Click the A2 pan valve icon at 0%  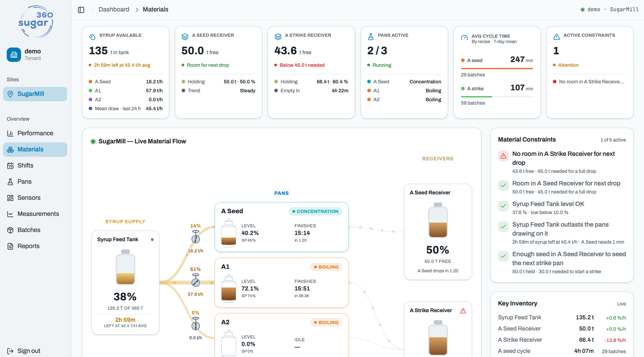pos(196,324)
